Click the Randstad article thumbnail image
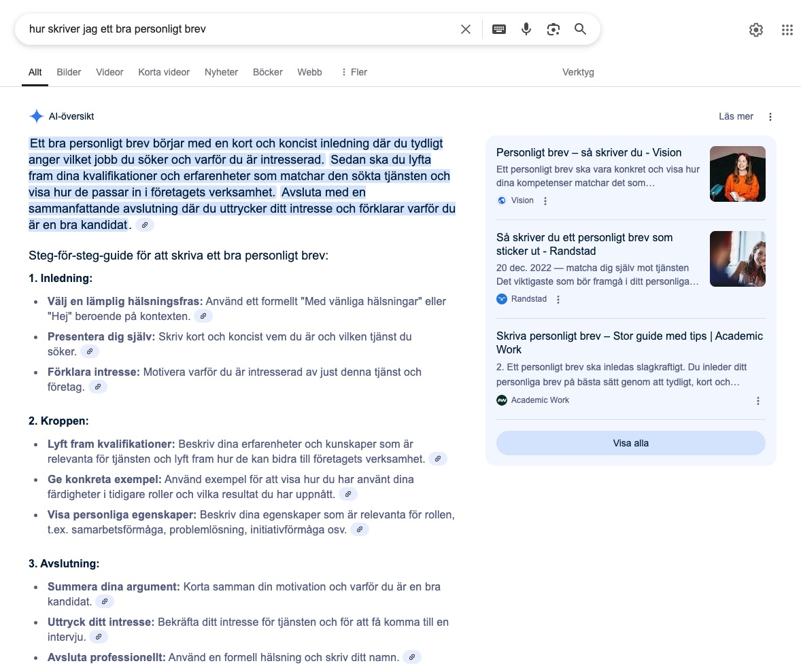This screenshot has width=801, height=672. point(737,259)
